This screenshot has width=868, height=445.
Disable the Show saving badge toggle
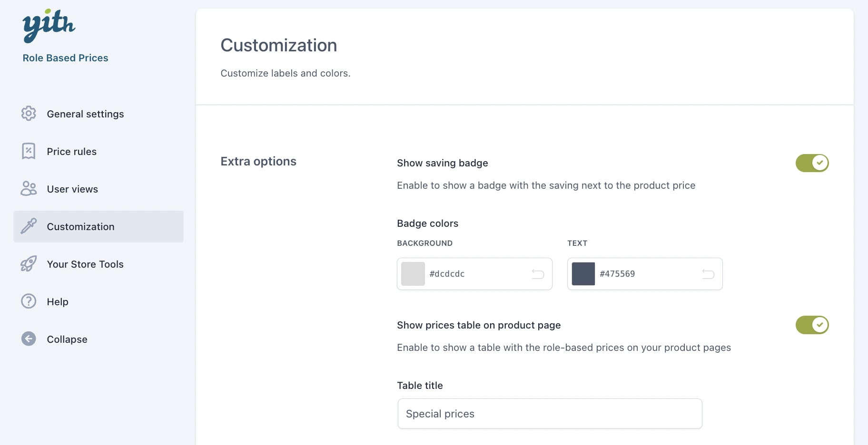pos(812,163)
